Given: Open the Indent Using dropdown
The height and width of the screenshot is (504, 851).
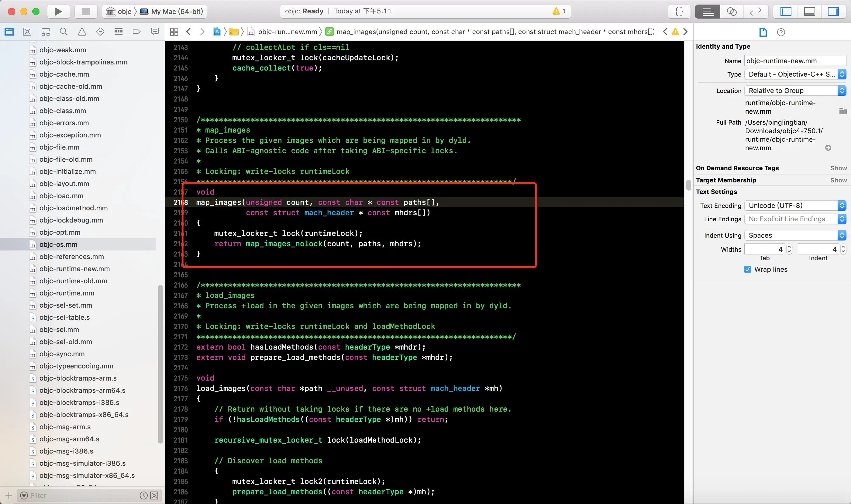Looking at the screenshot, I should coord(795,235).
